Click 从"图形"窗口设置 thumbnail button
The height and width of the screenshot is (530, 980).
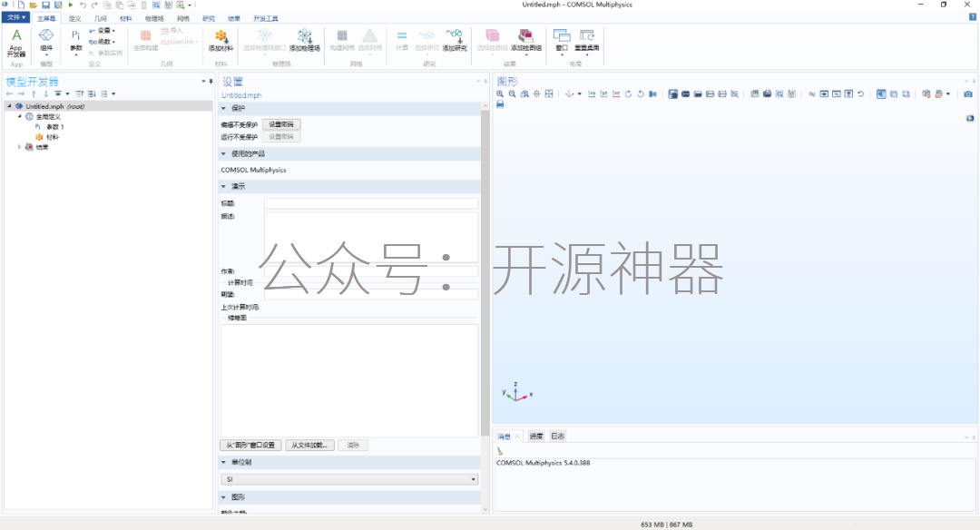click(x=250, y=445)
